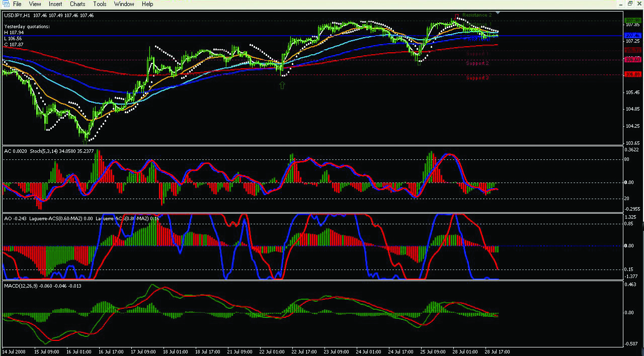Close the chart window
Image resolution: width=644 pixels, height=356 pixels.
639,4
